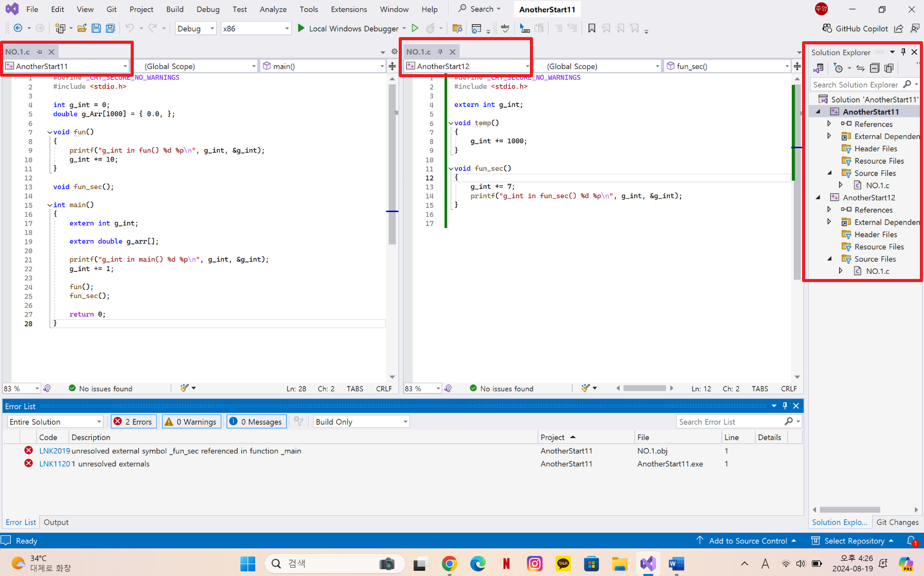Click the split editor icon in left pane
924x576 pixels.
tap(392, 66)
